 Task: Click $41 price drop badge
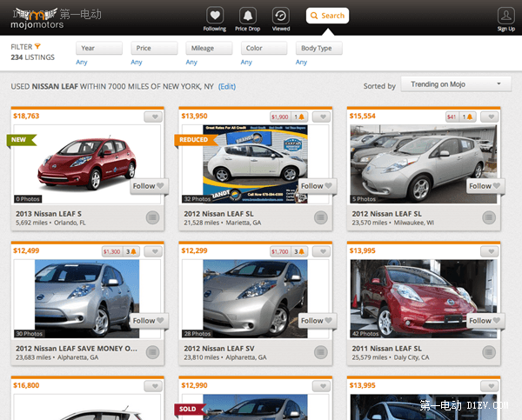click(x=452, y=117)
